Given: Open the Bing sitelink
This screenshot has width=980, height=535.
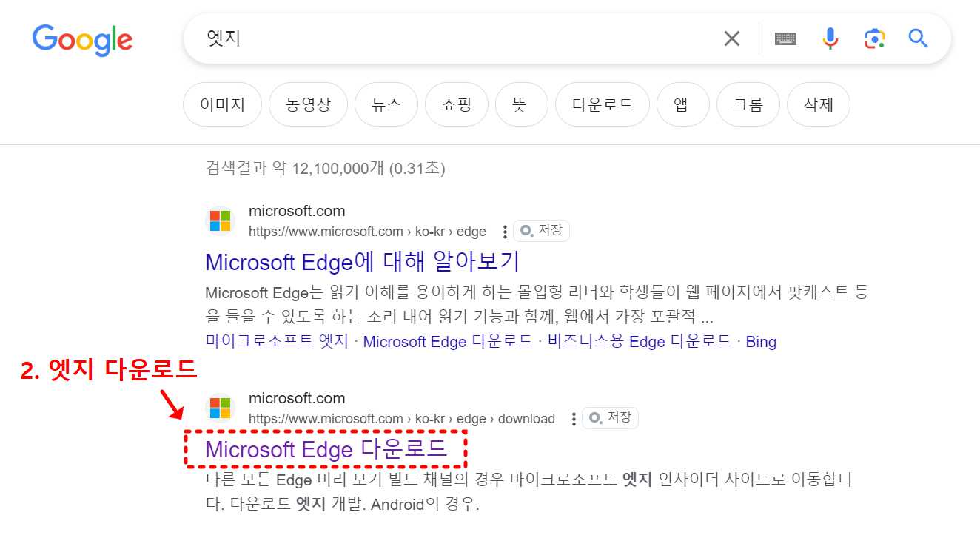Looking at the screenshot, I should 761,342.
